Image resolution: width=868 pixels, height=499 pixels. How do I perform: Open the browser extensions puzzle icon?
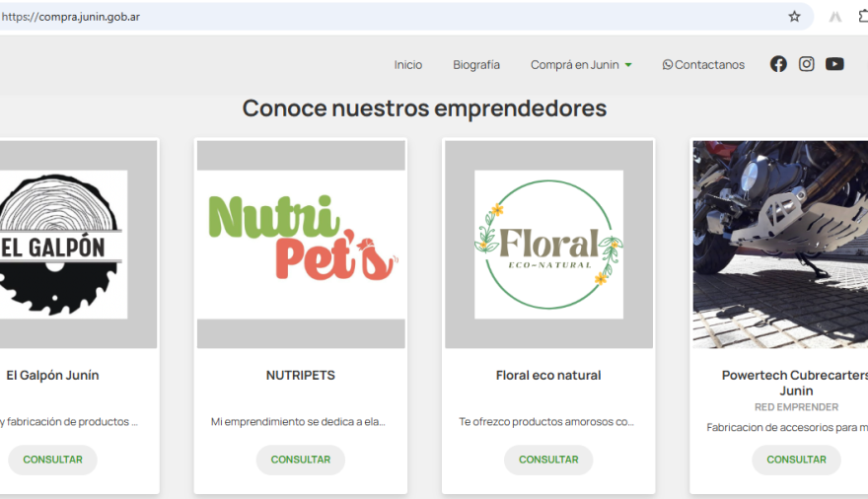tap(863, 17)
